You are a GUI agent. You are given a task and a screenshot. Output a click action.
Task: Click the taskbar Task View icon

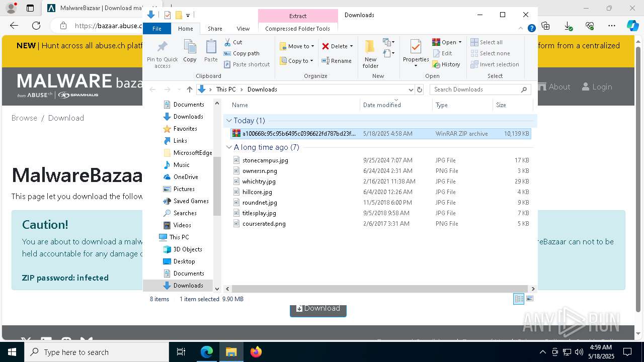pos(181,352)
